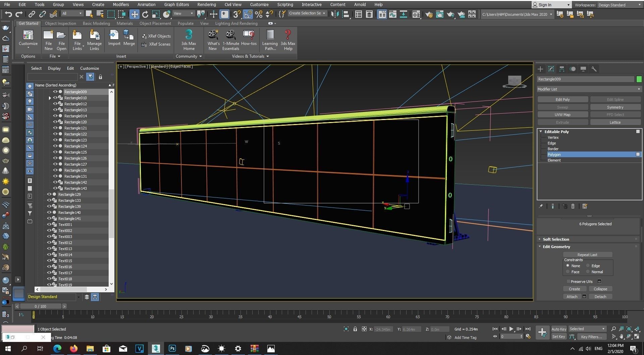Click the Repeat Last button
644x355 pixels.
[x=587, y=255]
